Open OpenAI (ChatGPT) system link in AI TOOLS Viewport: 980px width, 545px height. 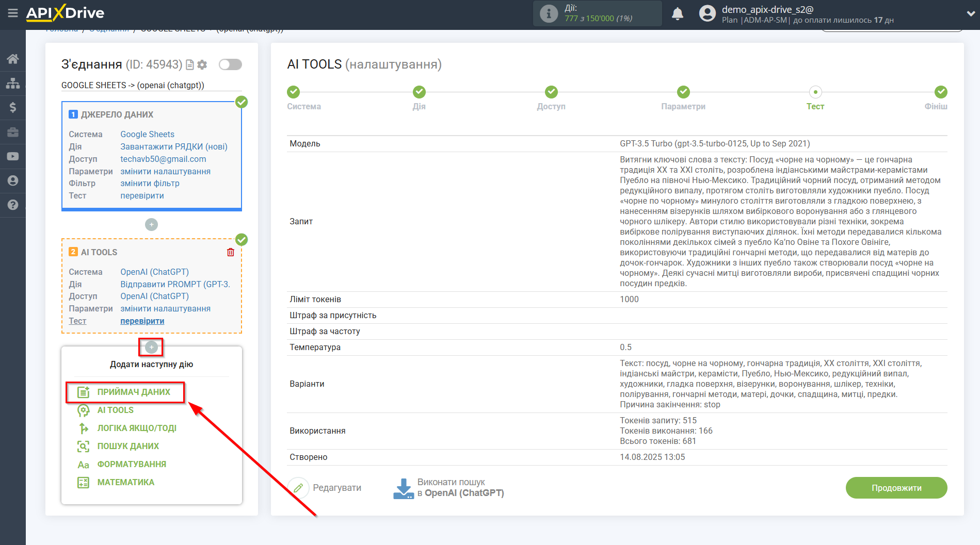[x=154, y=272]
